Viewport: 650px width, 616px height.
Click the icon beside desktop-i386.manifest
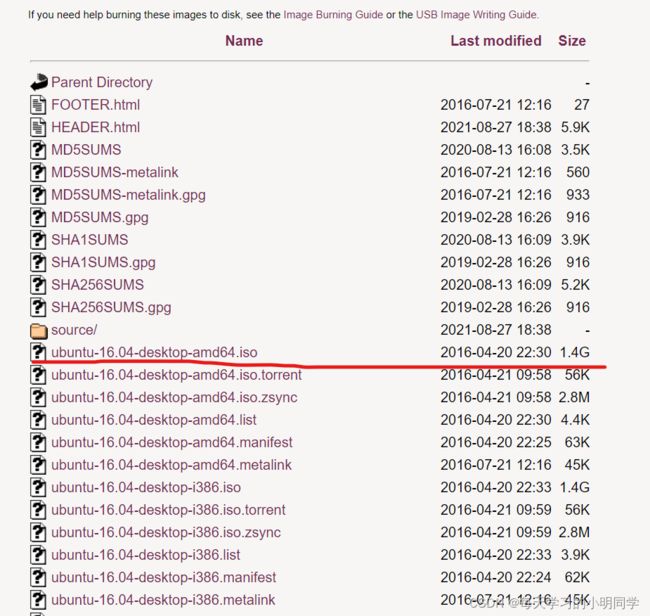(38, 577)
